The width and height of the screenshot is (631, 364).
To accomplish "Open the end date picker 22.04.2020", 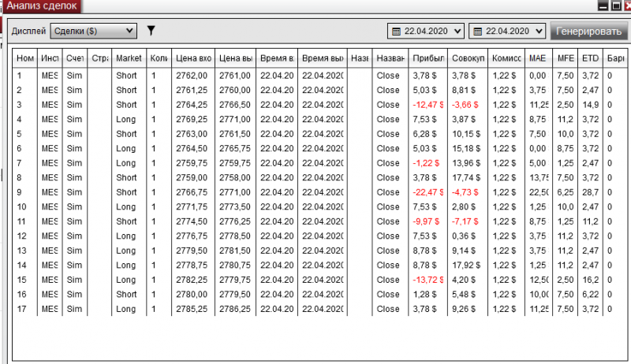I will (x=507, y=32).
